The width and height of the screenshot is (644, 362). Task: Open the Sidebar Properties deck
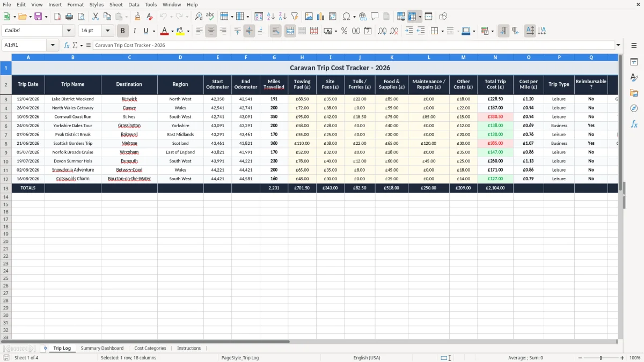(x=634, y=62)
